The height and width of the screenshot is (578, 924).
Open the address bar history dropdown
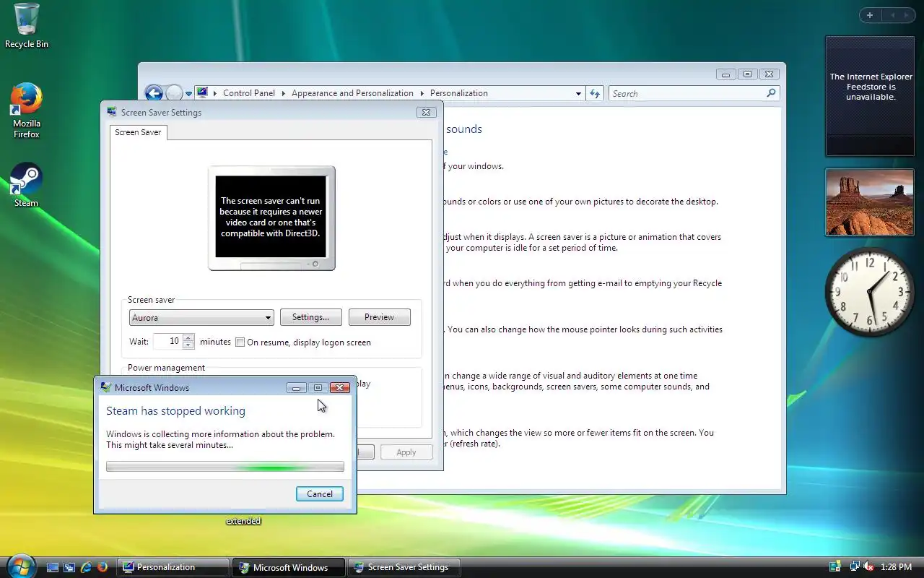tap(578, 93)
